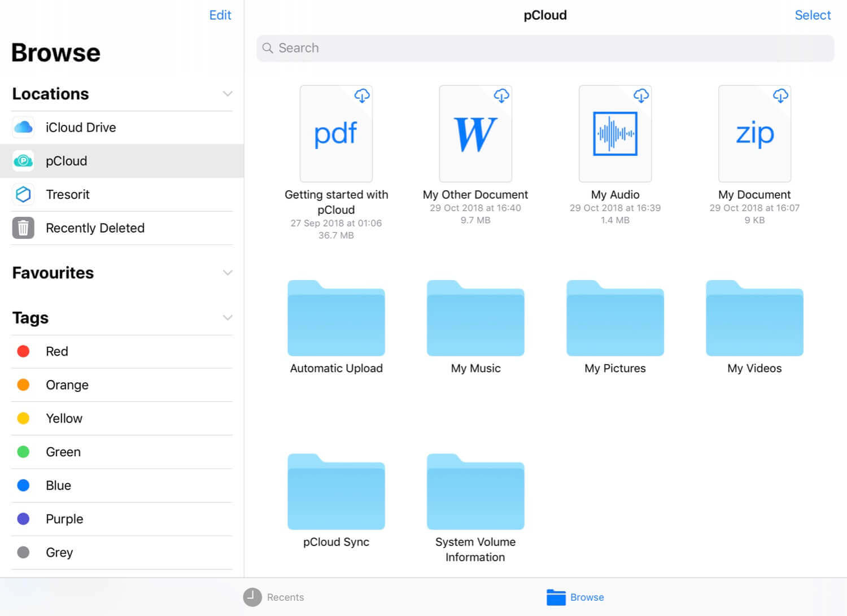This screenshot has width=847, height=616.
Task: Click the Search field
Action: pyautogui.click(x=545, y=48)
